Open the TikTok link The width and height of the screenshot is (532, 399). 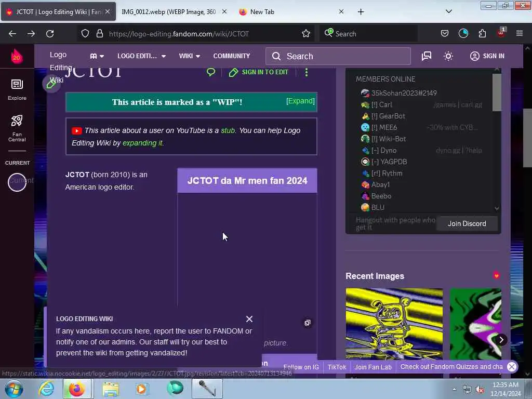pyautogui.click(x=337, y=367)
